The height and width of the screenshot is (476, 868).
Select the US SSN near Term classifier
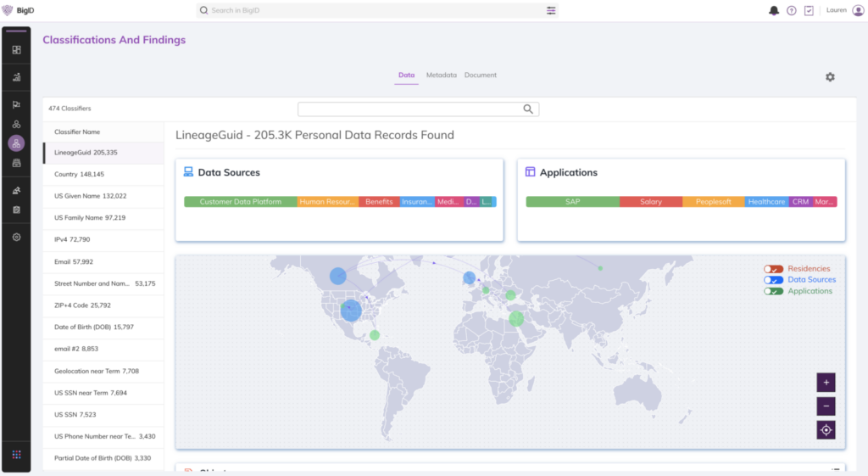point(91,393)
